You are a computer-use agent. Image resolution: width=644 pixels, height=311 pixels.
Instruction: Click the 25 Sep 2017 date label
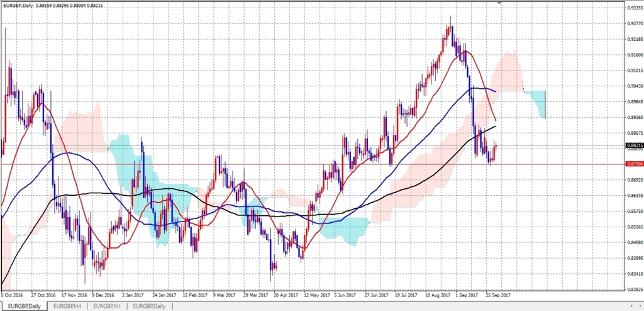coord(498,295)
